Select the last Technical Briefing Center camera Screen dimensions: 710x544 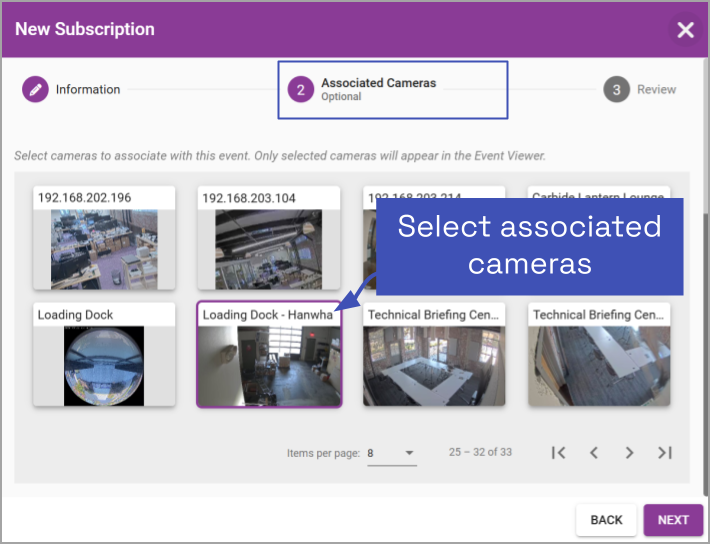[599, 355]
